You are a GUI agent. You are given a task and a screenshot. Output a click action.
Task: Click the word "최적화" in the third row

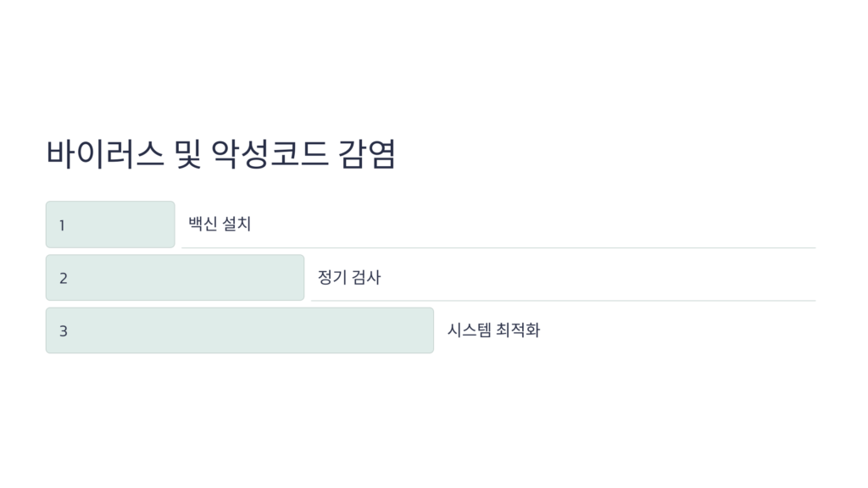click(x=519, y=330)
